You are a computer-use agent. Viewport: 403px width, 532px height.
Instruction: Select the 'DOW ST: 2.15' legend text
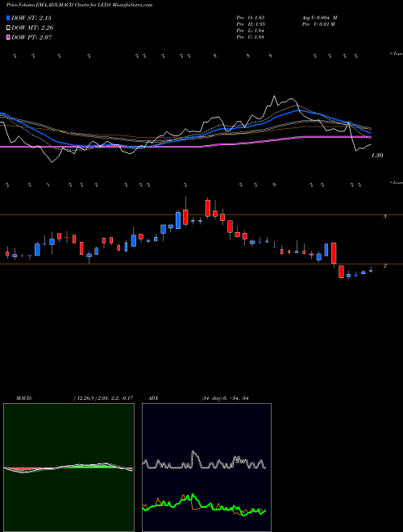click(x=31, y=18)
